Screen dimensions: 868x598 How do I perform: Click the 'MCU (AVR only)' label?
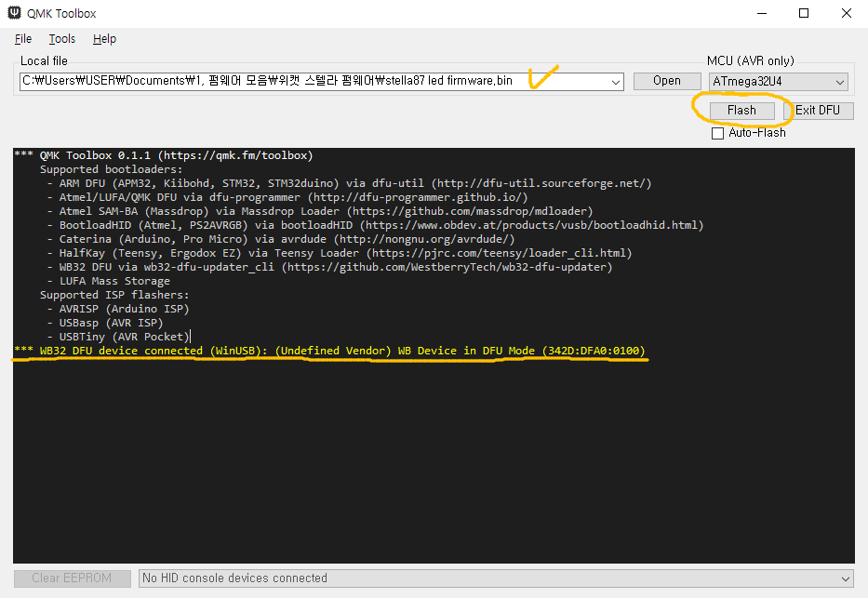pos(750,60)
